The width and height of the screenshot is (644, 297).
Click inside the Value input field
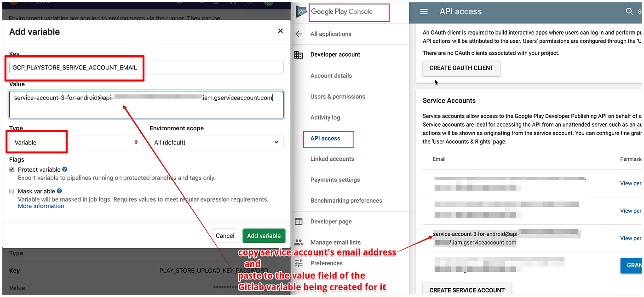[146, 105]
